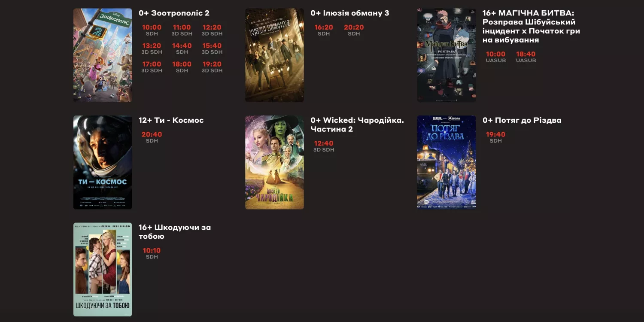Pick the 12:40 3D SDH screening of Wicked
Image resolution: width=644 pixels, height=322 pixels.
[324, 143]
